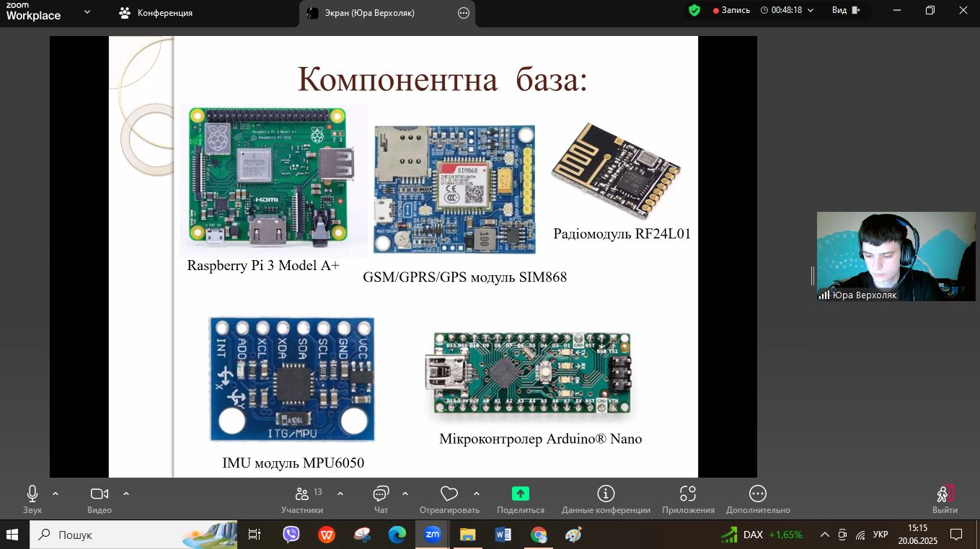Click the Запись recording indicator
Viewport: 980px width, 549px height.
tap(731, 10)
